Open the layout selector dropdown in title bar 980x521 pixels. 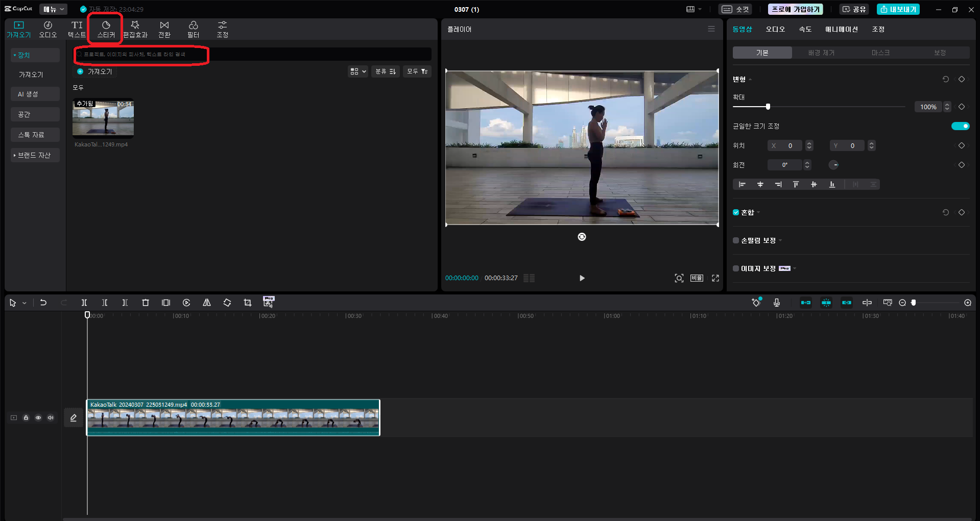pyautogui.click(x=694, y=9)
